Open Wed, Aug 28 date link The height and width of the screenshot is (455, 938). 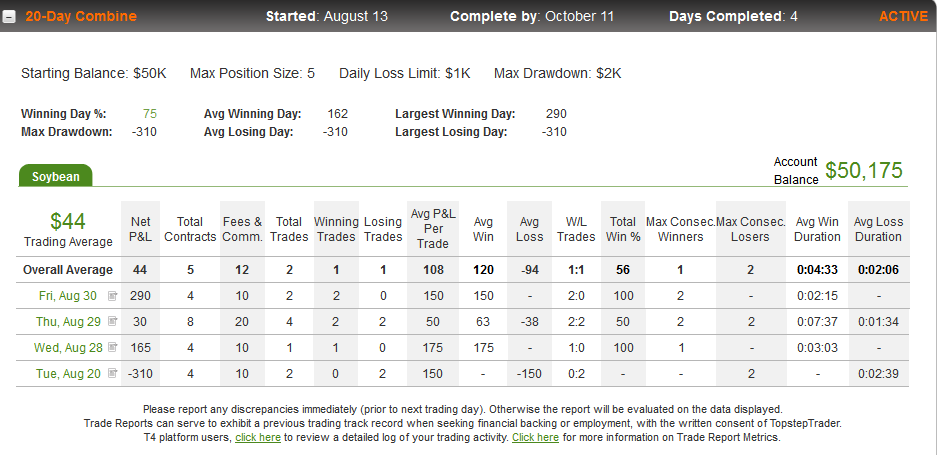68,347
